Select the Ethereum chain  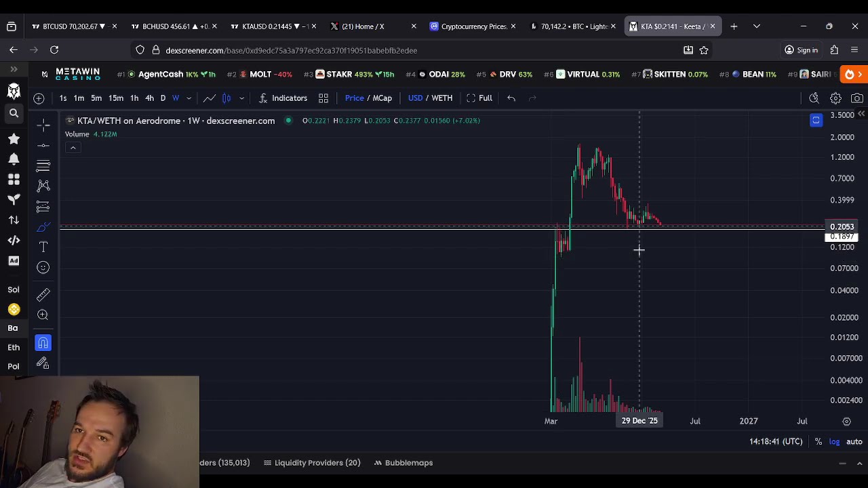(x=14, y=347)
